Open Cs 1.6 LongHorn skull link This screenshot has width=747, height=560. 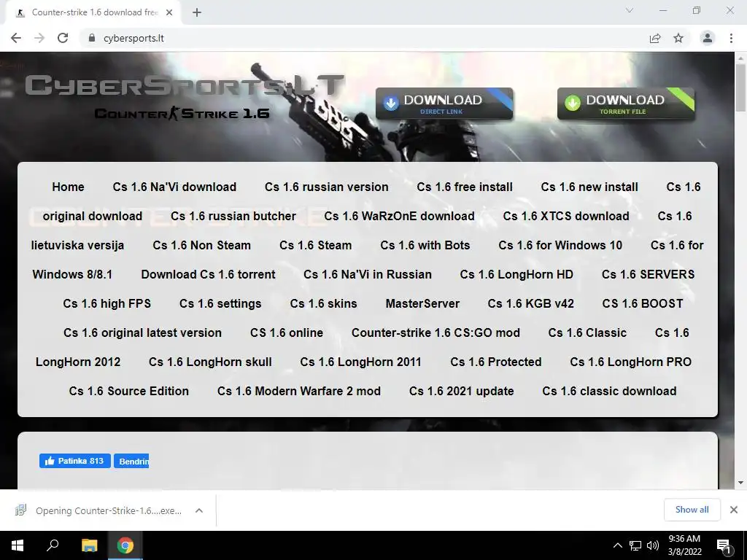210,362
